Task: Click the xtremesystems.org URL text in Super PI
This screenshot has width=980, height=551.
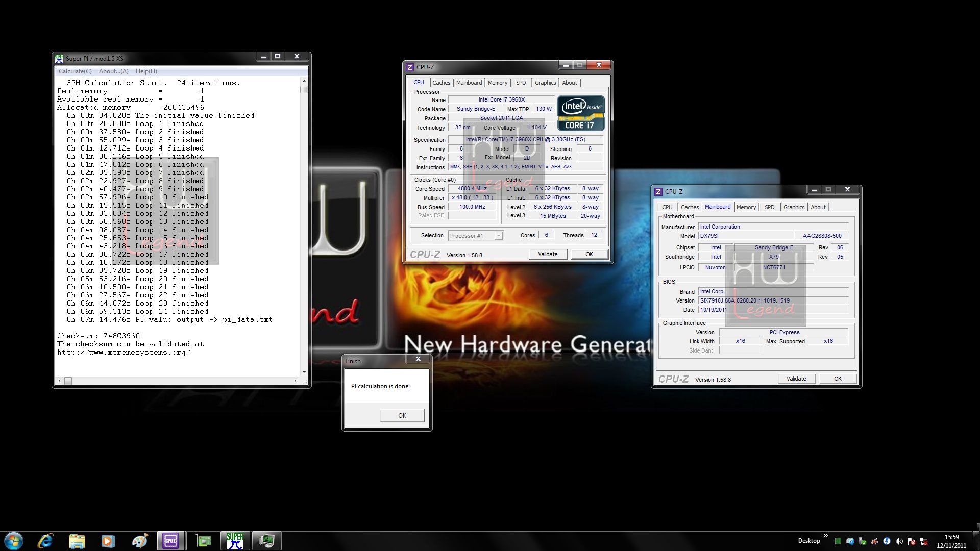Action: pos(124,353)
